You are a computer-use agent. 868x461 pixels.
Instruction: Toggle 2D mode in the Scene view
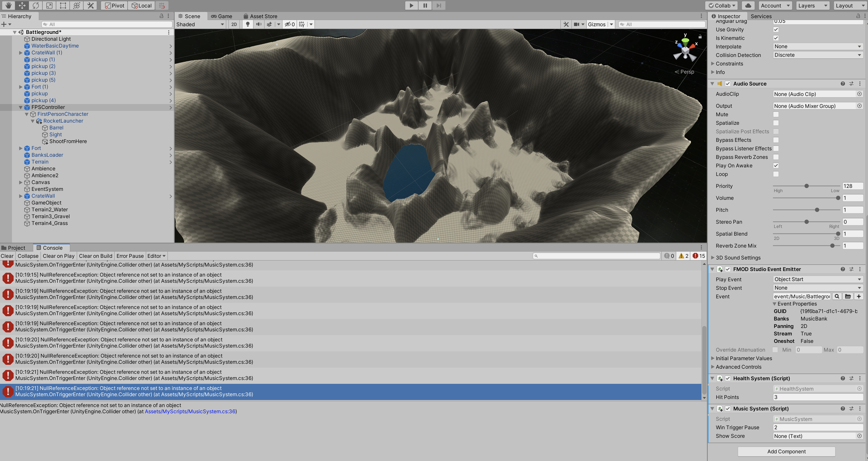234,24
